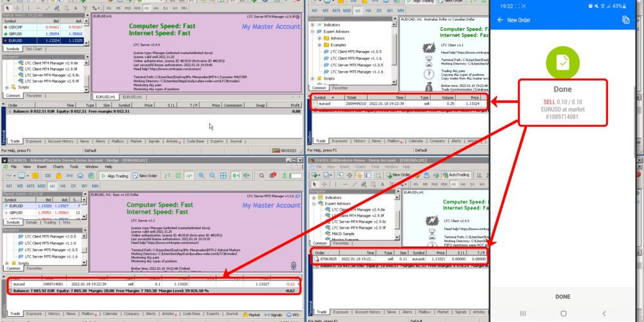
Task: Select LTC Server MT5 Manager v1.1.6 in AdmiralMarkets
Action: coord(50,256)
